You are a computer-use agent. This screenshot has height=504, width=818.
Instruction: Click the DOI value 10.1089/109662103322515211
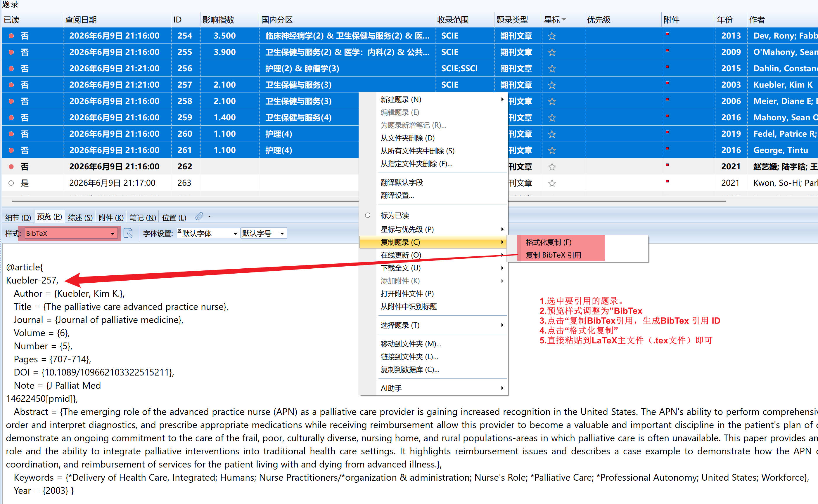[x=107, y=372]
